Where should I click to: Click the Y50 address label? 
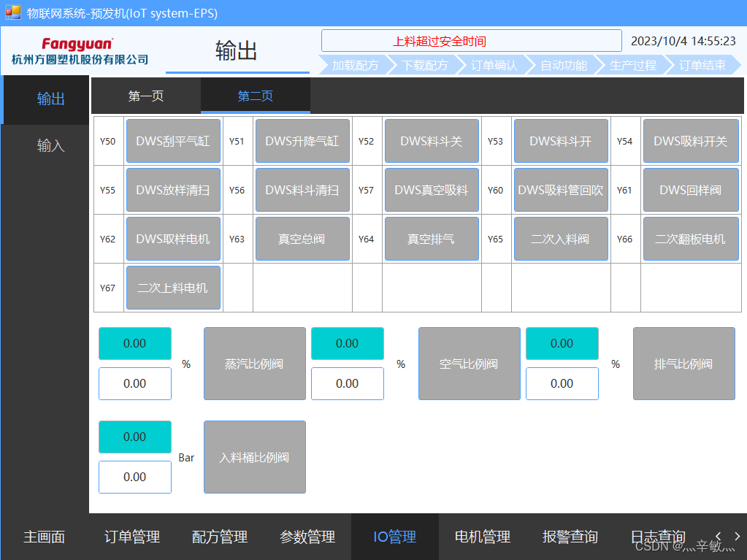pyautogui.click(x=107, y=142)
